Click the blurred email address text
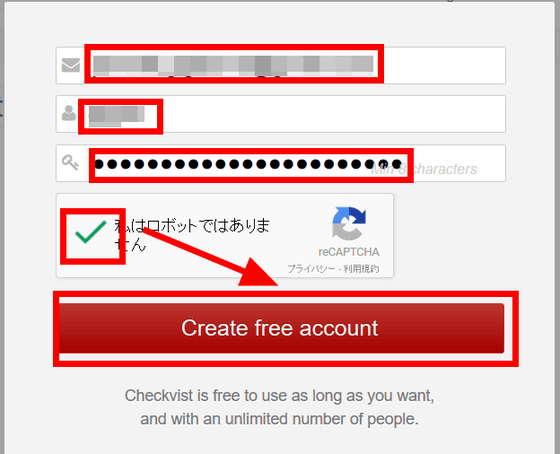Viewport: 560px width, 454px height. (233, 64)
